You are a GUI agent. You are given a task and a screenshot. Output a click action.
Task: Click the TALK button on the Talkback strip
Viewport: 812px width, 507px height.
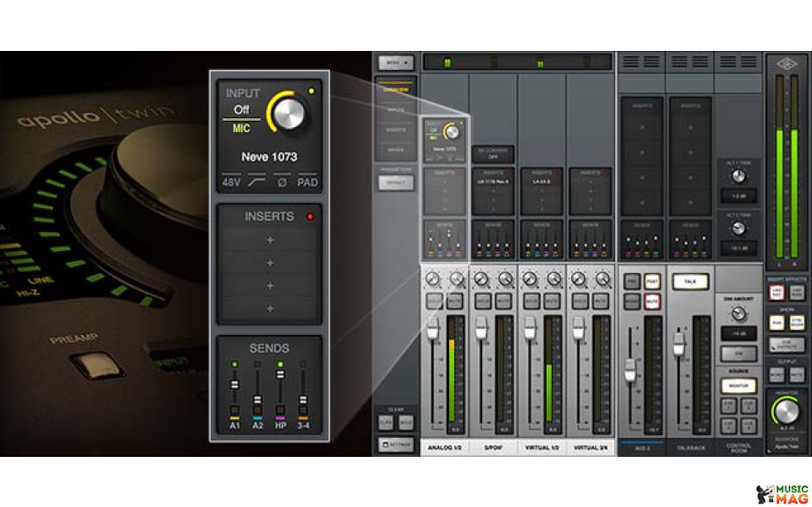(x=690, y=282)
